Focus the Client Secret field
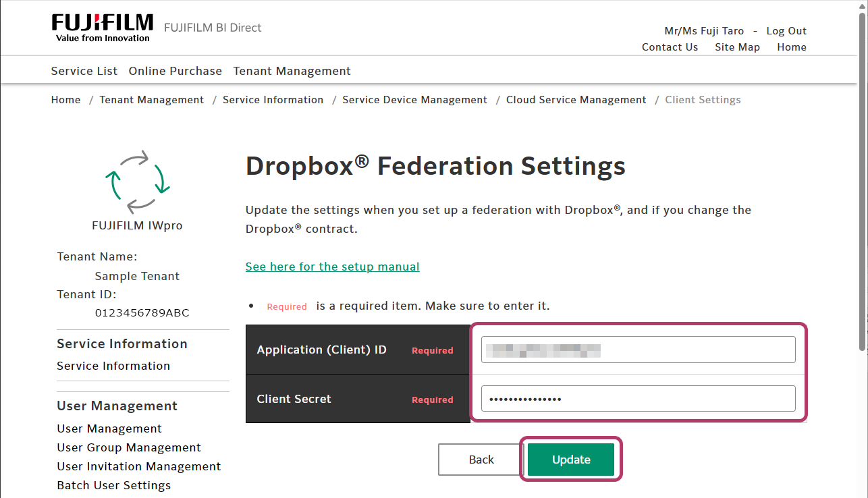 click(x=639, y=398)
